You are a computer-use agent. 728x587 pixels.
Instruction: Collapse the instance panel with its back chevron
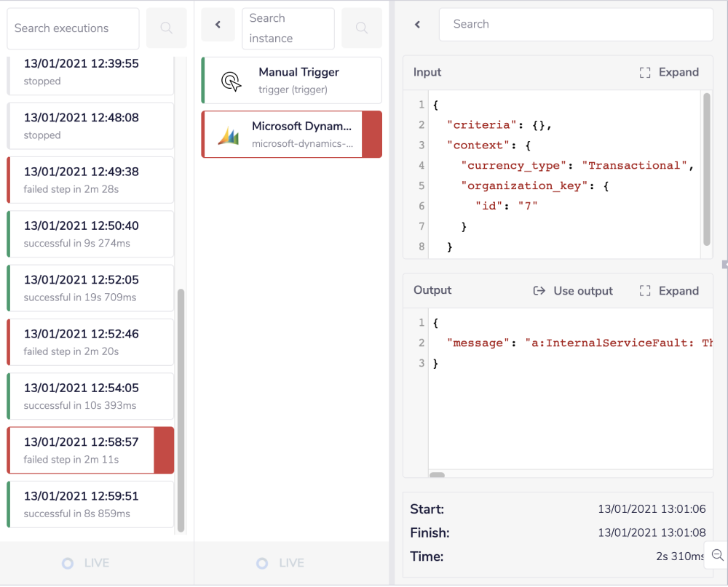point(218,24)
